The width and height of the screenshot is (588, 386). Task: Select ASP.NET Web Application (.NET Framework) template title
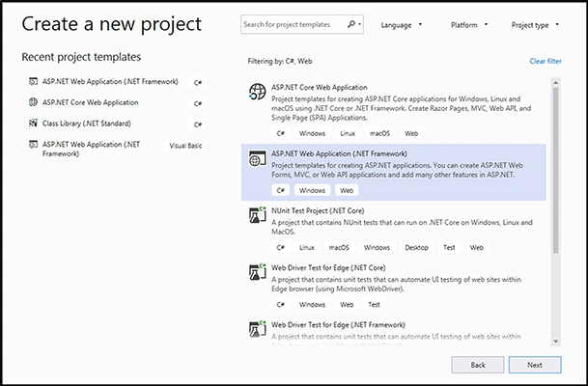click(339, 153)
